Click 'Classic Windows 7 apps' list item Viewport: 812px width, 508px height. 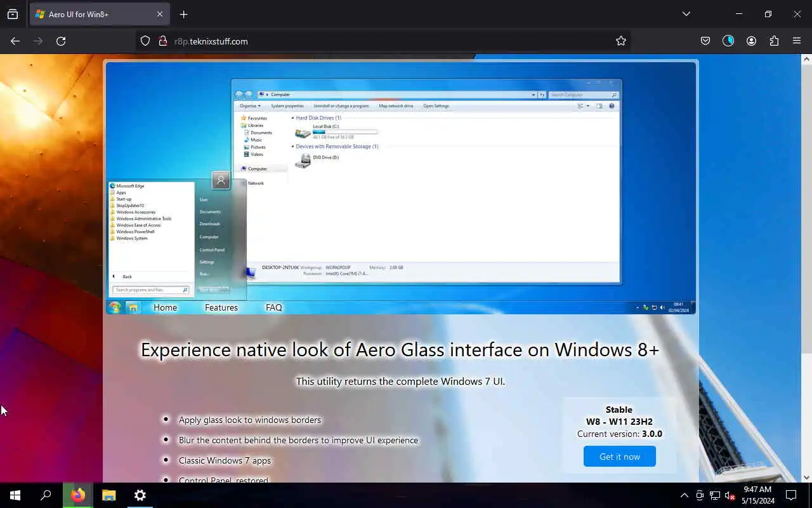pyautogui.click(x=225, y=460)
